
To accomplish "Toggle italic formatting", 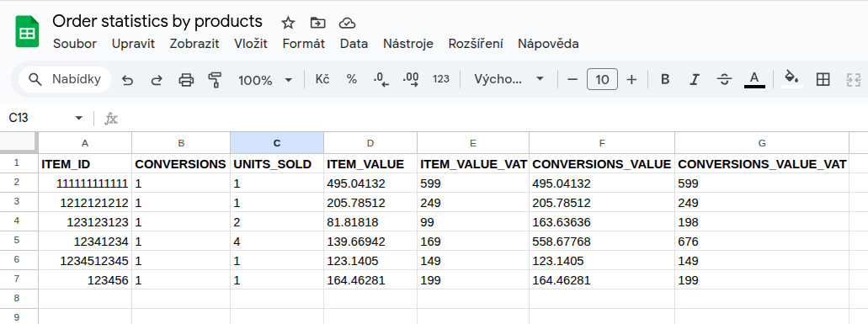I will click(x=695, y=80).
